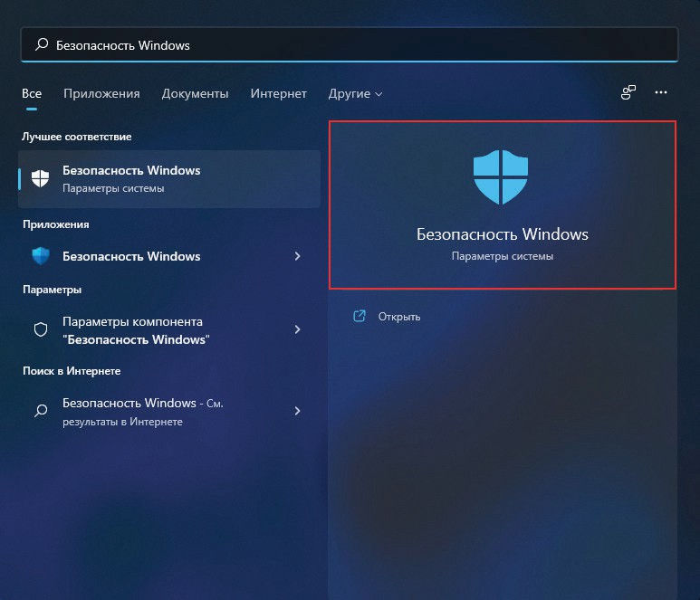
Task: Expand arrow for the web search result
Action: [297, 411]
